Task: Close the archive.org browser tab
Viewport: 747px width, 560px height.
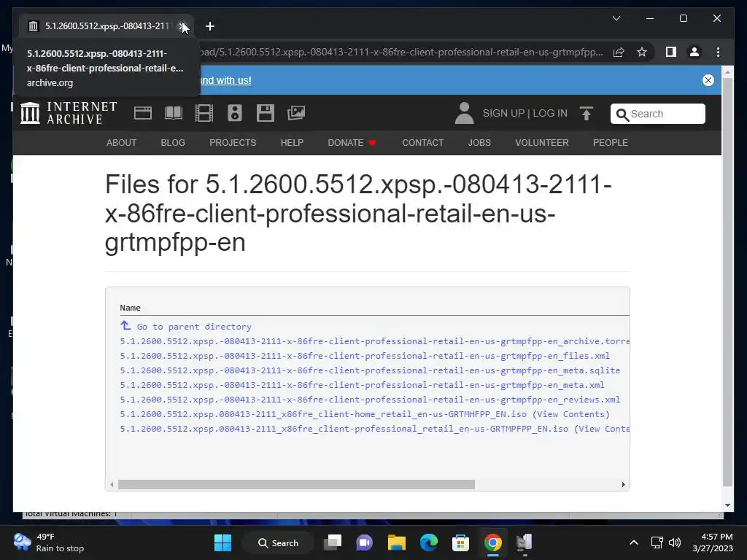Action: tap(182, 26)
